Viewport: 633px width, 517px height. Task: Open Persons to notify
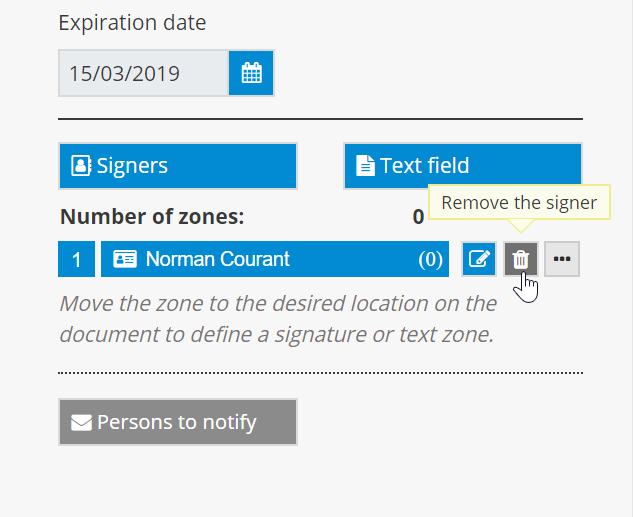pos(178,422)
